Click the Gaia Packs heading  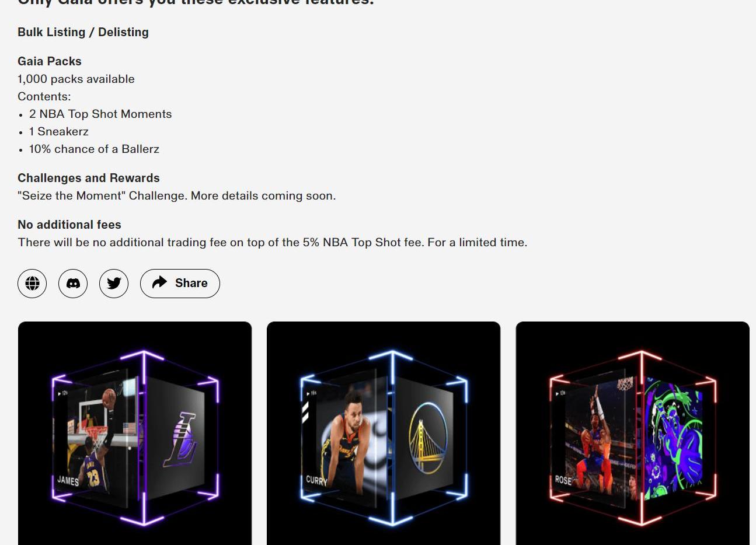click(50, 61)
